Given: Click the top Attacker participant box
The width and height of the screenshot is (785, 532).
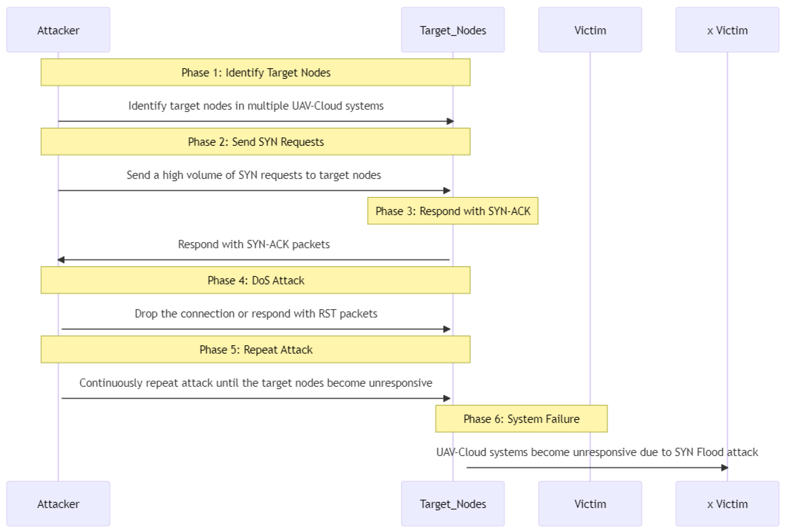Looking at the screenshot, I should pos(58,30).
